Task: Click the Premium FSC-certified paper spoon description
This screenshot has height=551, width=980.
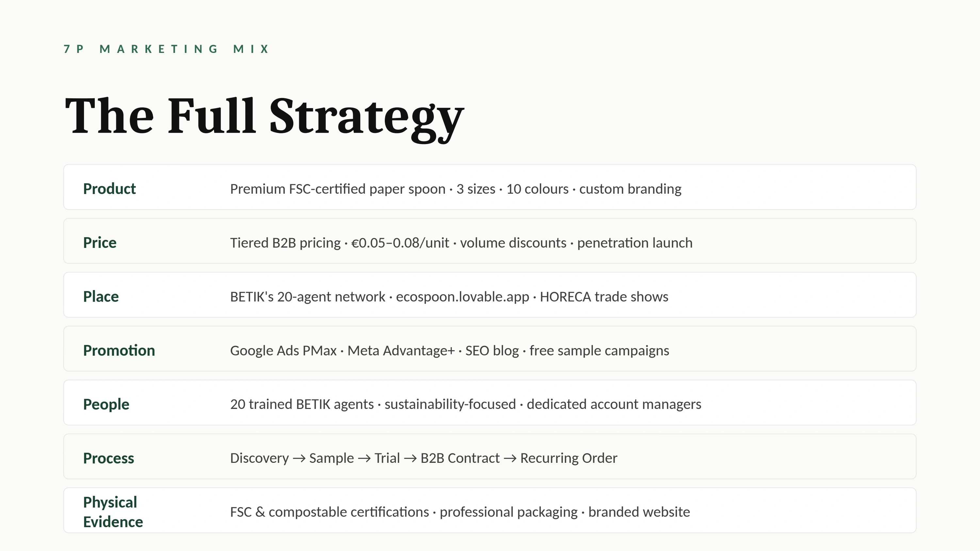Action: click(x=338, y=189)
